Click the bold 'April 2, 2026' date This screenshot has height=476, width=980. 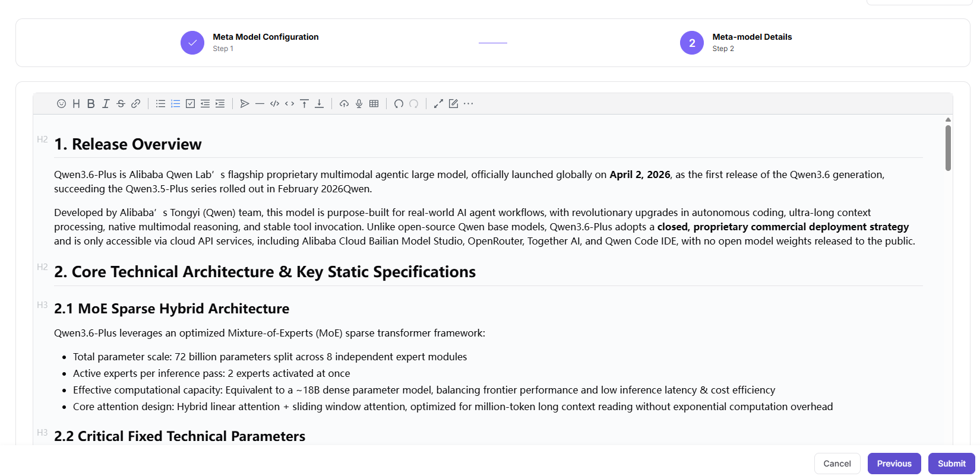pyautogui.click(x=640, y=174)
